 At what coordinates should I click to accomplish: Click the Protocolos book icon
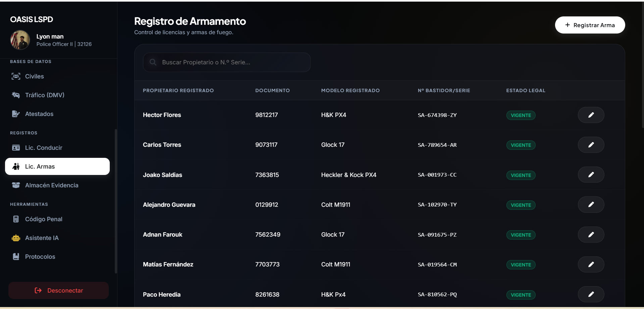pos(16,257)
